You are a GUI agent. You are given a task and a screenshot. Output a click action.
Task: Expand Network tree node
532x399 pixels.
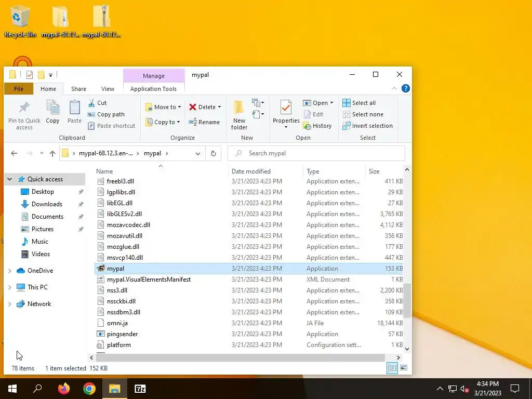(x=10, y=304)
